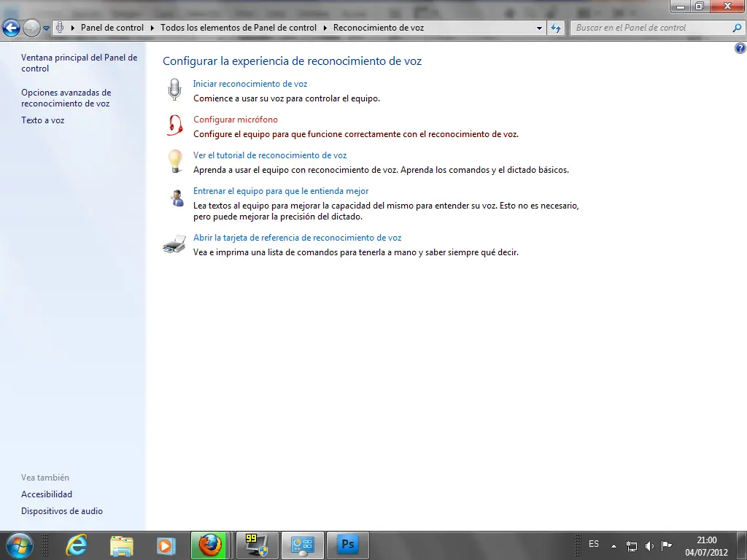Go back with the blue back arrow
Image resolution: width=747 pixels, height=560 pixels.
pyautogui.click(x=12, y=28)
